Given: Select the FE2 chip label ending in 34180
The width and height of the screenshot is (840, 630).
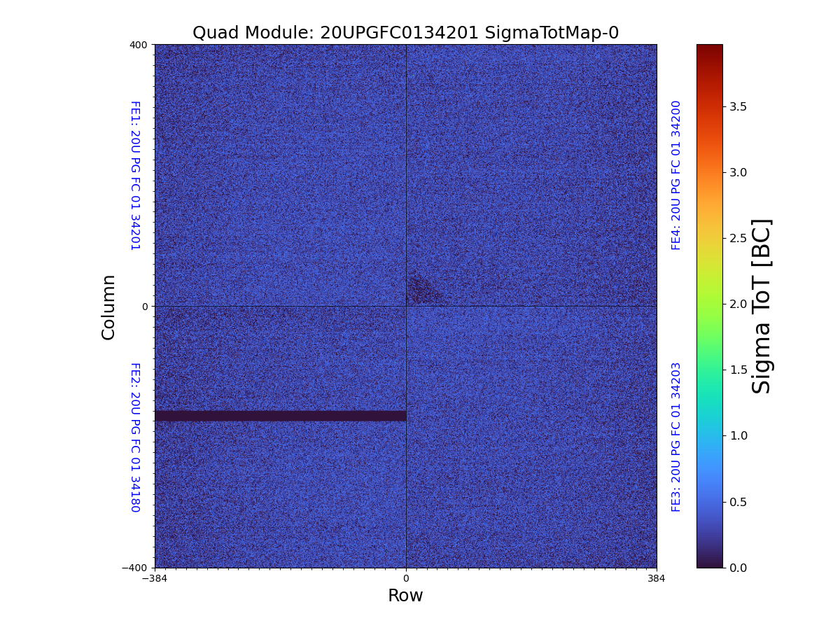Looking at the screenshot, I should [135, 437].
